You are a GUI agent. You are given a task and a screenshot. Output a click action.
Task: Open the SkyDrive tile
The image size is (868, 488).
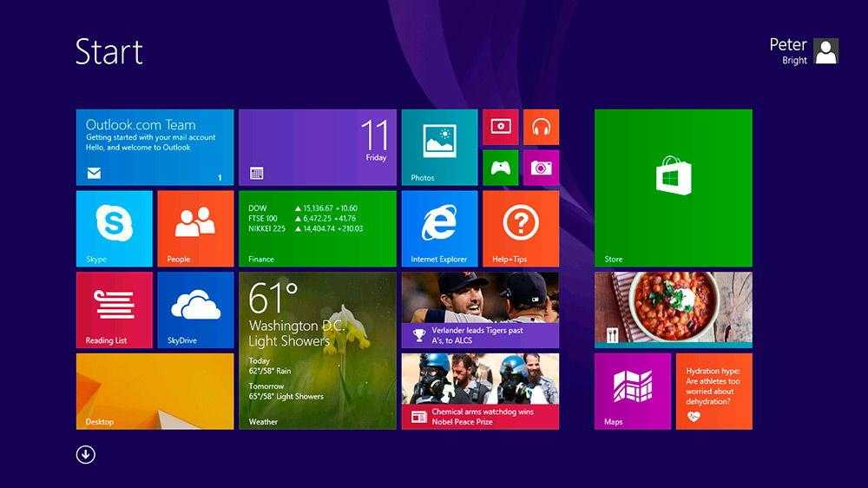[x=195, y=310]
